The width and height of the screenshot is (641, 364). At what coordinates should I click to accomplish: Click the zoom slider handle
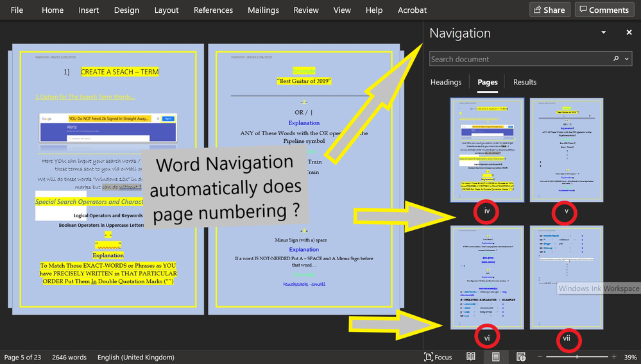(577, 357)
